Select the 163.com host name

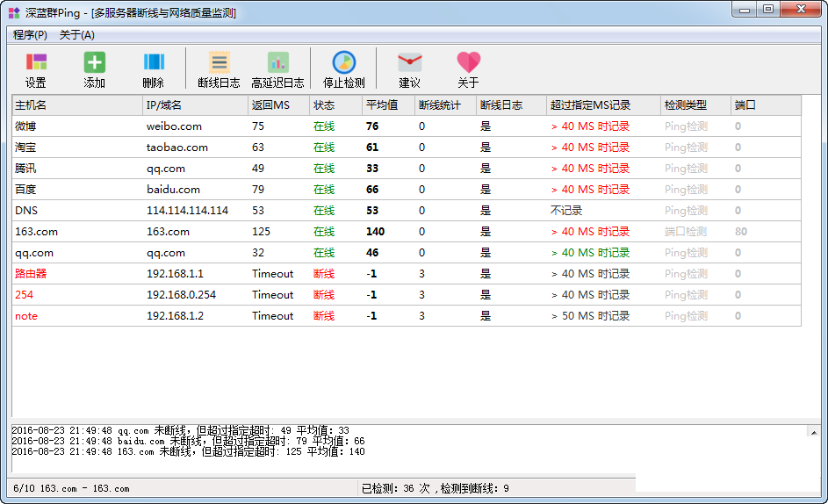click(x=36, y=232)
